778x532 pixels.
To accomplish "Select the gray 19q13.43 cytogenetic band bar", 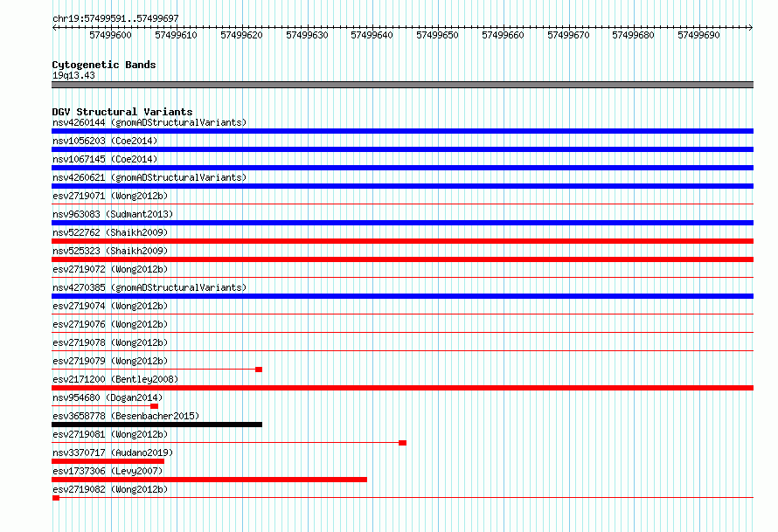I will [402, 85].
